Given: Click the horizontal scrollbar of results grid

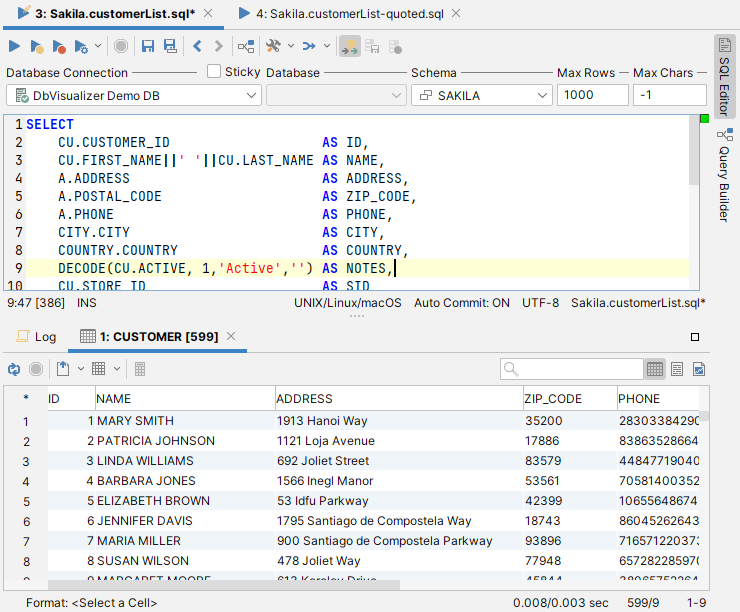Looking at the screenshot, I should pos(224,586).
